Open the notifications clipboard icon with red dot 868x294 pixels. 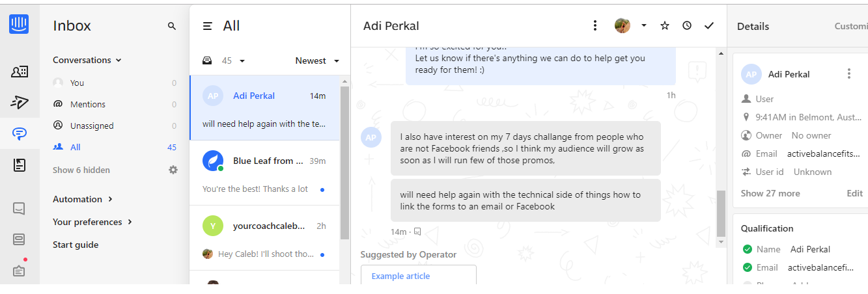coord(20,270)
